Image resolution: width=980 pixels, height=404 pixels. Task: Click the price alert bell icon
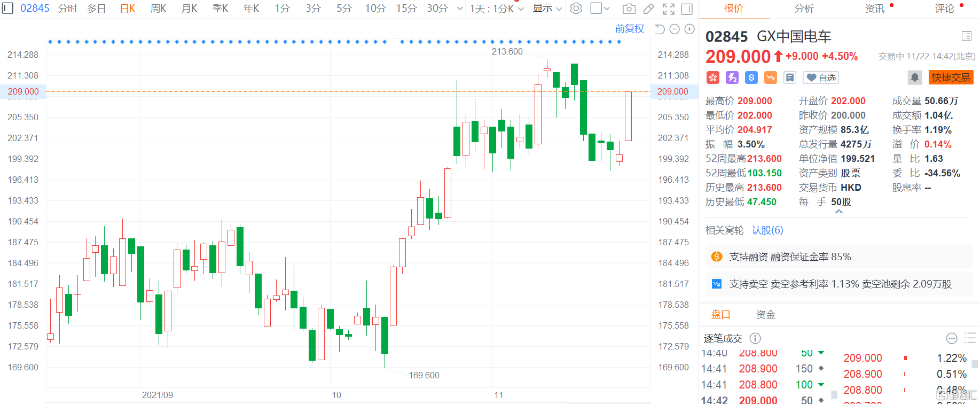914,77
